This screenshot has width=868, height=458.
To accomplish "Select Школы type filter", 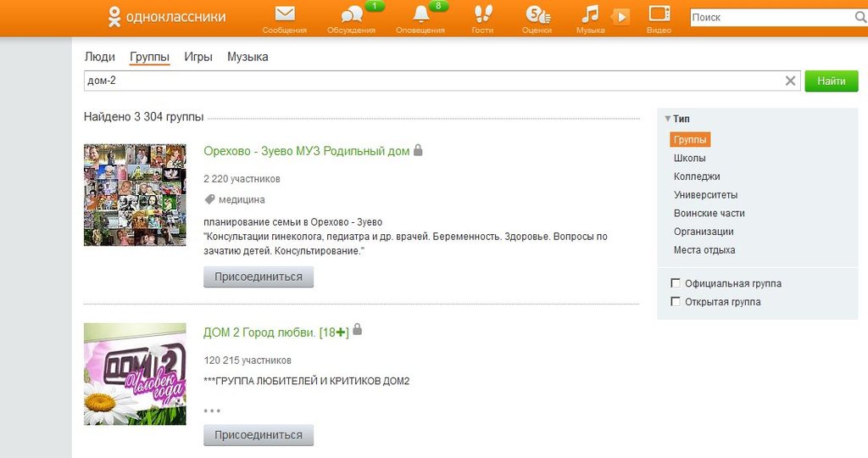I will point(690,158).
